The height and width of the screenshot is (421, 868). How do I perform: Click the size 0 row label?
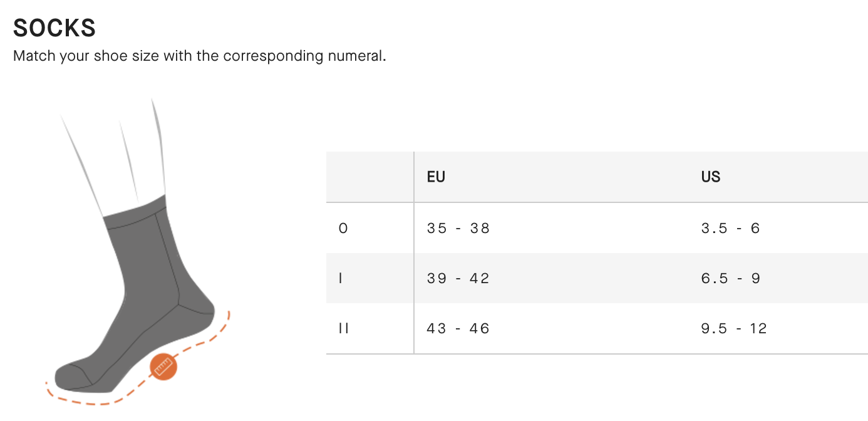(x=343, y=228)
